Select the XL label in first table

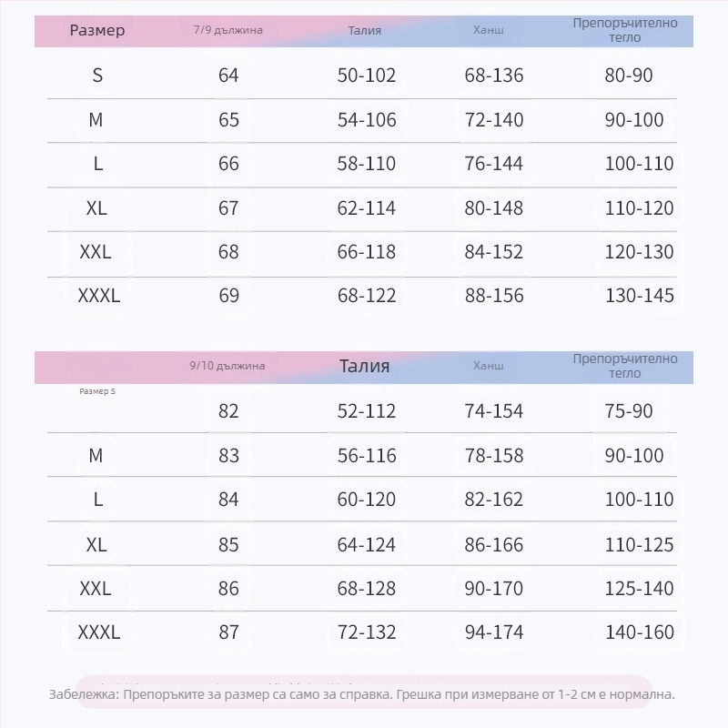click(x=96, y=208)
